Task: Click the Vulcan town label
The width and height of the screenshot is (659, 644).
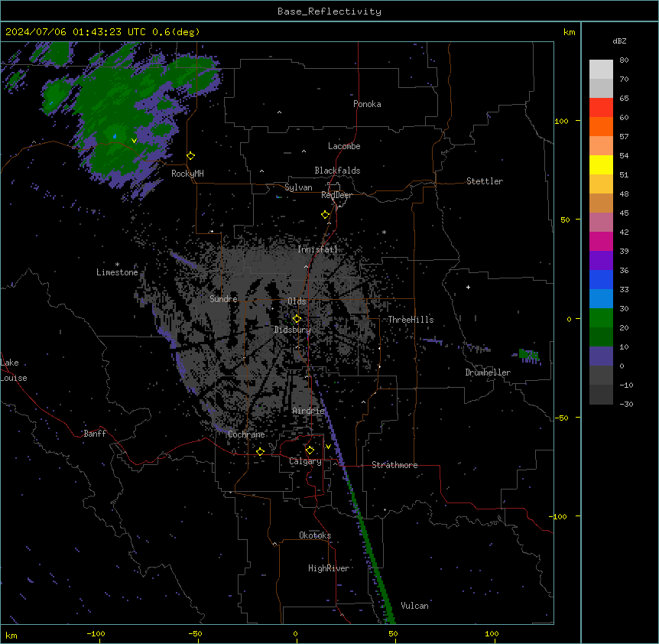Action: 415,606
